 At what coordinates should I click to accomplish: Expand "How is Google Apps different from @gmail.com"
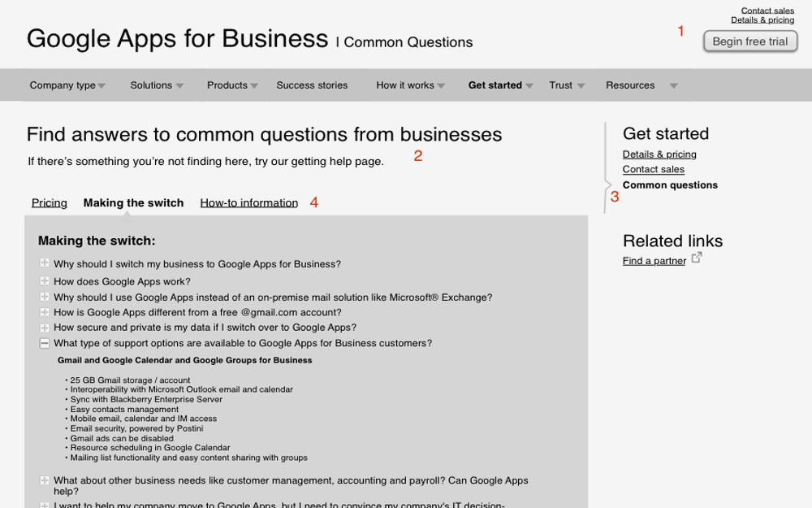coord(44,312)
